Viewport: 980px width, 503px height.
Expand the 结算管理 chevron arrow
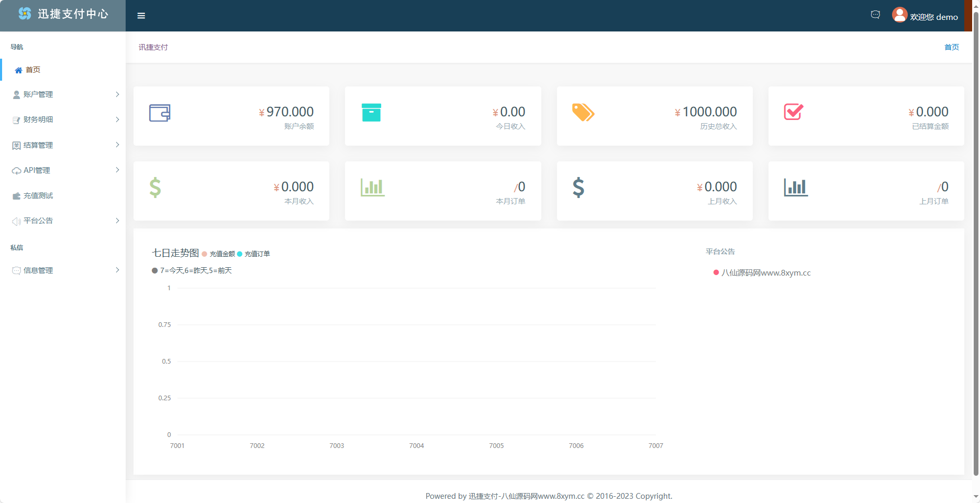117,145
